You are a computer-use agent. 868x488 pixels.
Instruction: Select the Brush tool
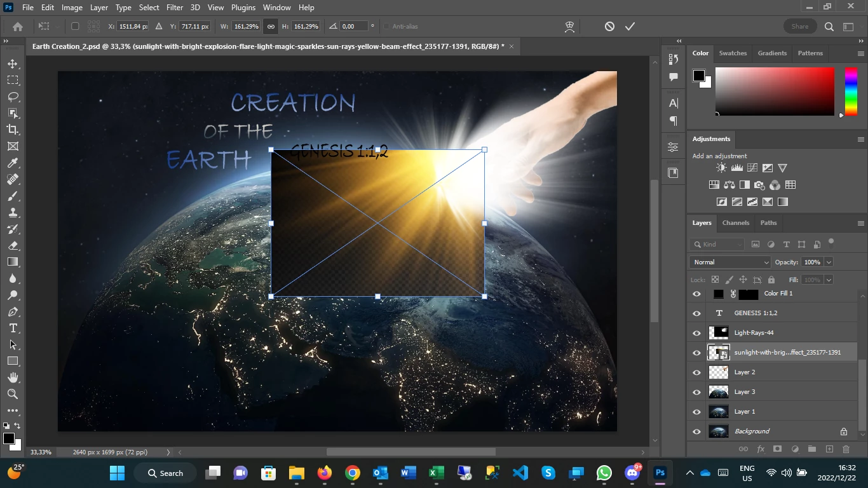(x=13, y=196)
